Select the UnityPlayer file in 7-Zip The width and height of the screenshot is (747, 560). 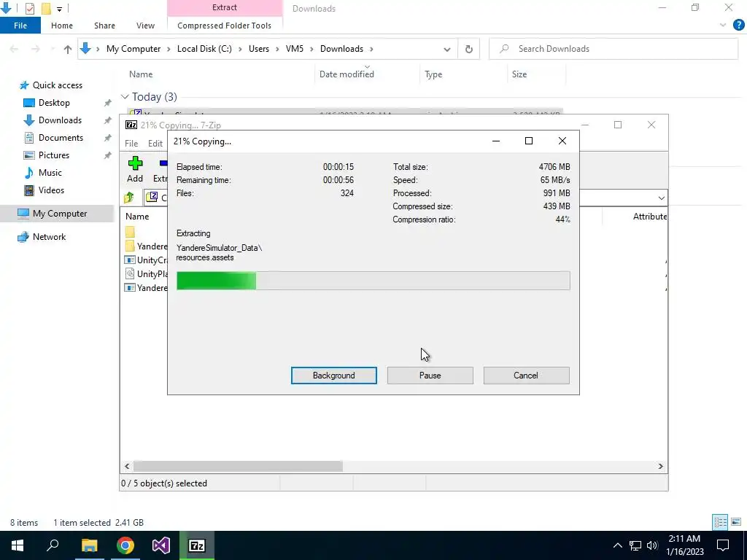146,274
